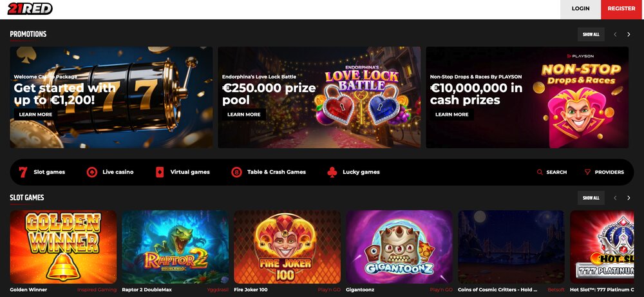The width and height of the screenshot is (644, 297).
Task: Select the Table & Crash Games ball icon
Action: click(x=236, y=172)
